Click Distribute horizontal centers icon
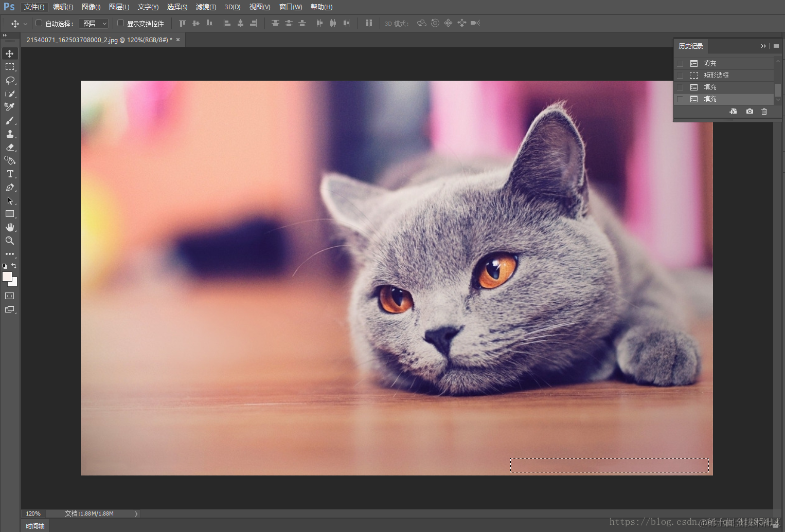The height and width of the screenshot is (532, 785). click(333, 23)
